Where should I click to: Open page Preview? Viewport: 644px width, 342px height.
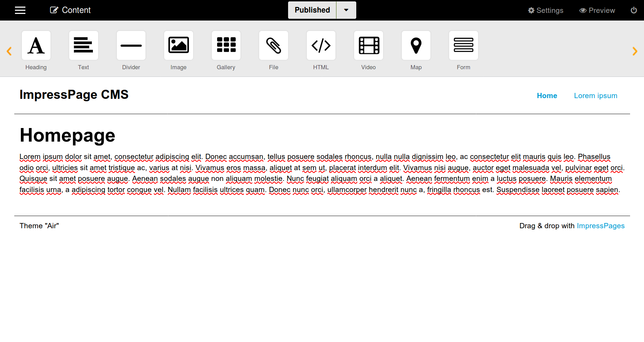pyautogui.click(x=597, y=10)
